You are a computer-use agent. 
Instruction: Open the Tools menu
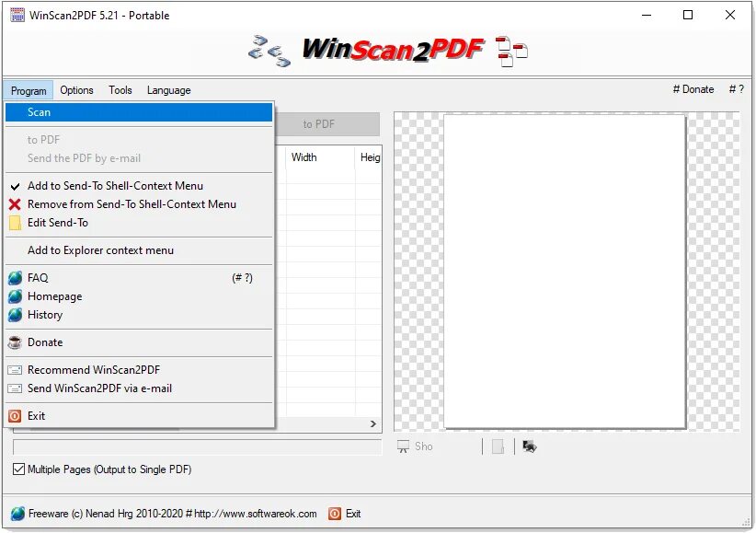[x=120, y=90]
